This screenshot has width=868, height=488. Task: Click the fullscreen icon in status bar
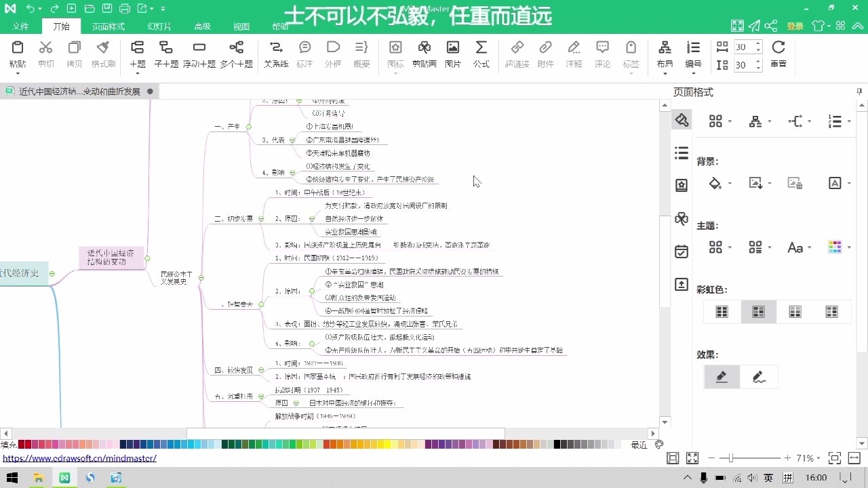tap(692, 458)
